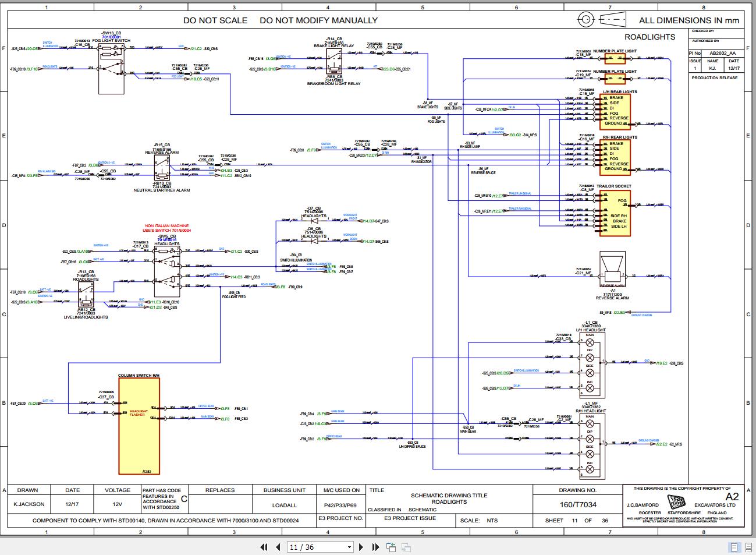Click the ALL DIMENSIONS IN mm text

tap(688, 20)
